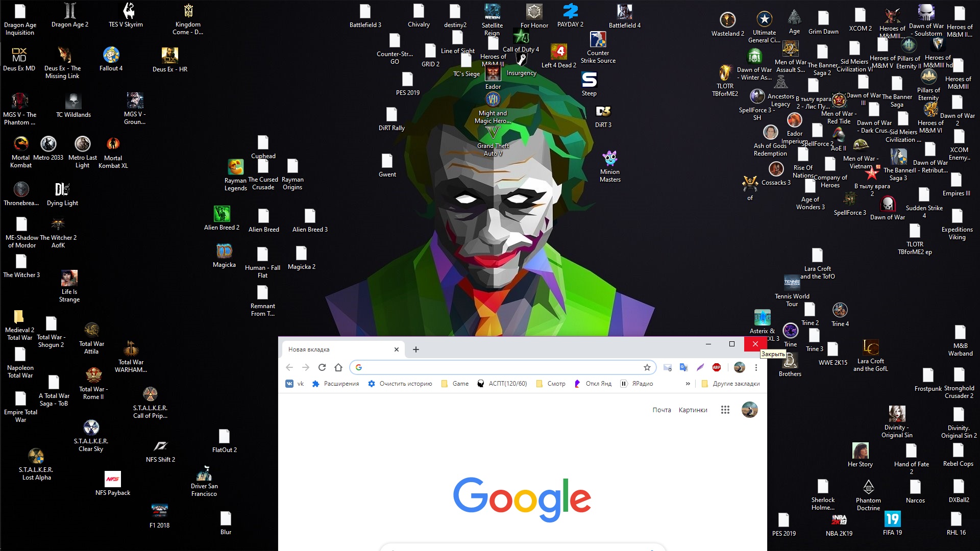Click the browser address bar
Screen dimensions: 980x551
click(x=501, y=367)
